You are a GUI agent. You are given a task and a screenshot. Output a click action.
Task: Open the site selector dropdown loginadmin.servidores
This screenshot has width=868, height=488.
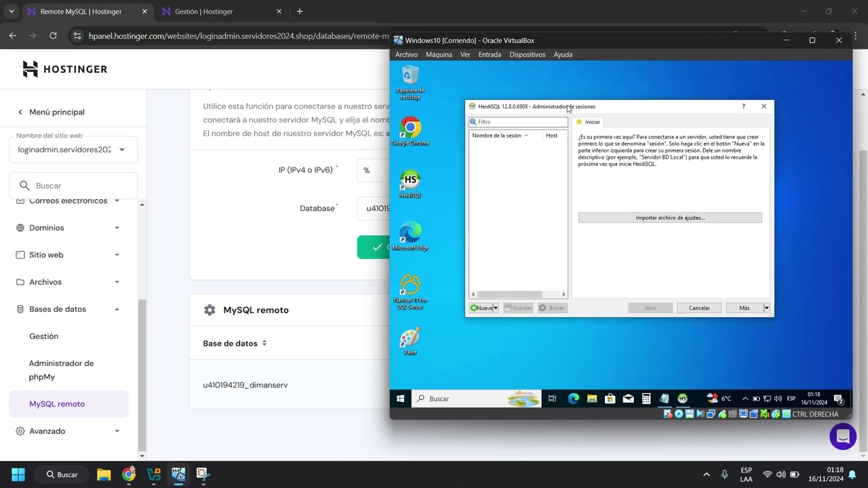73,150
